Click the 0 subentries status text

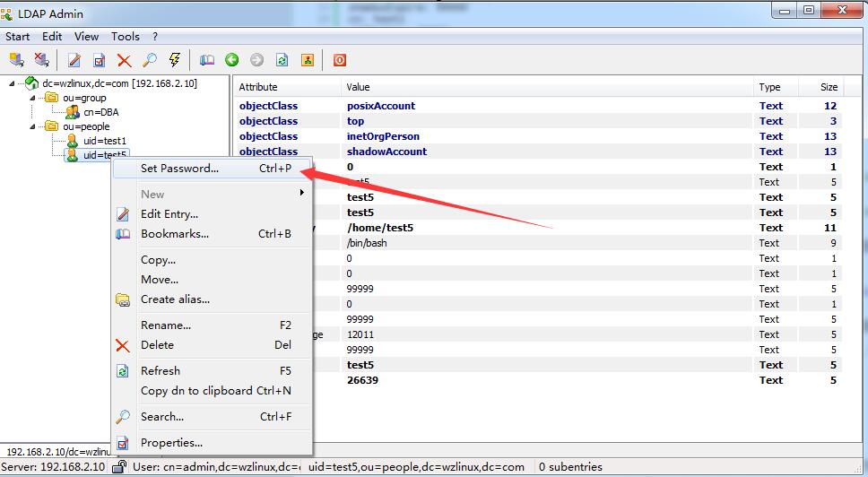click(570, 467)
